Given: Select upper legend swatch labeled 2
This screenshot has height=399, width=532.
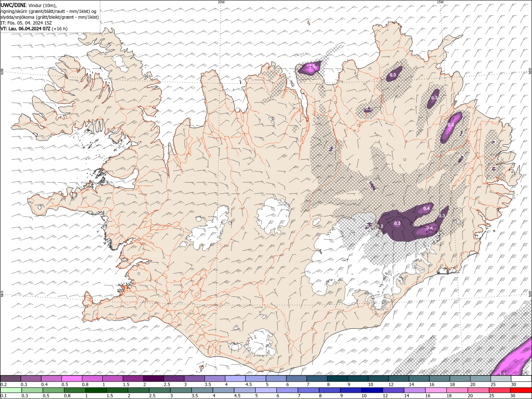Looking at the screenshot, I should (153, 379).
